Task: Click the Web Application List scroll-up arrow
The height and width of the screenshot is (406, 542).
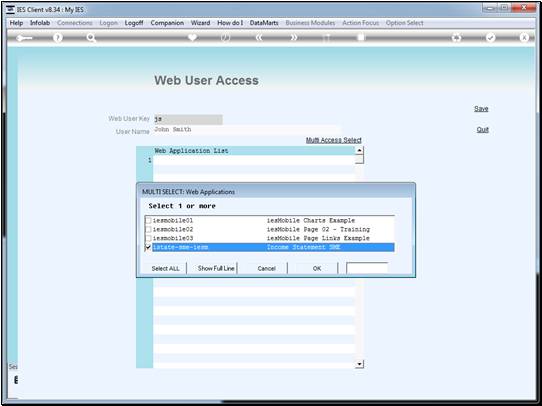Action: [359, 150]
